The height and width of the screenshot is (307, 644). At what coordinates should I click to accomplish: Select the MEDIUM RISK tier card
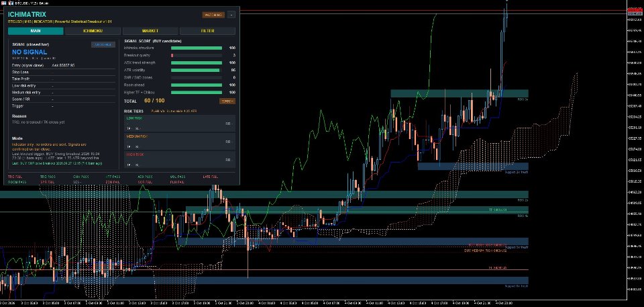(180, 141)
